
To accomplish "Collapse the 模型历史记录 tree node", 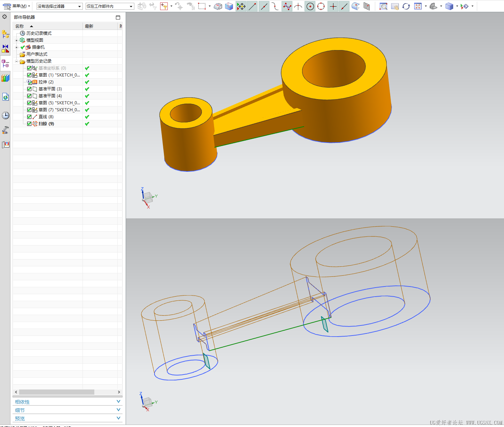I will pyautogui.click(x=16, y=61).
